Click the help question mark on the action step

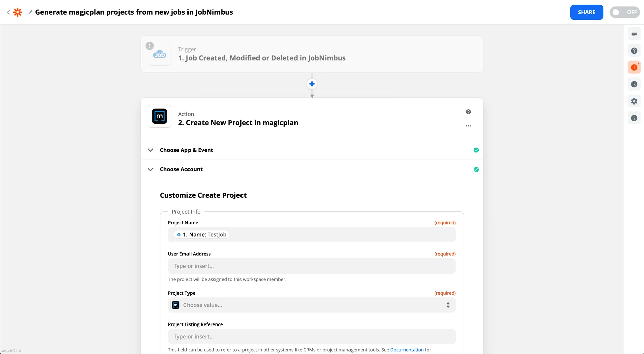click(x=468, y=112)
